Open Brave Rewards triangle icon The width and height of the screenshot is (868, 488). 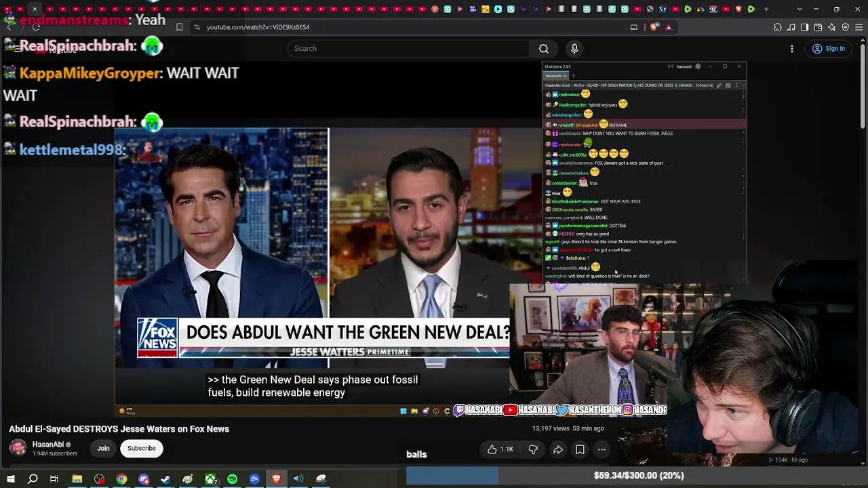[x=669, y=27]
